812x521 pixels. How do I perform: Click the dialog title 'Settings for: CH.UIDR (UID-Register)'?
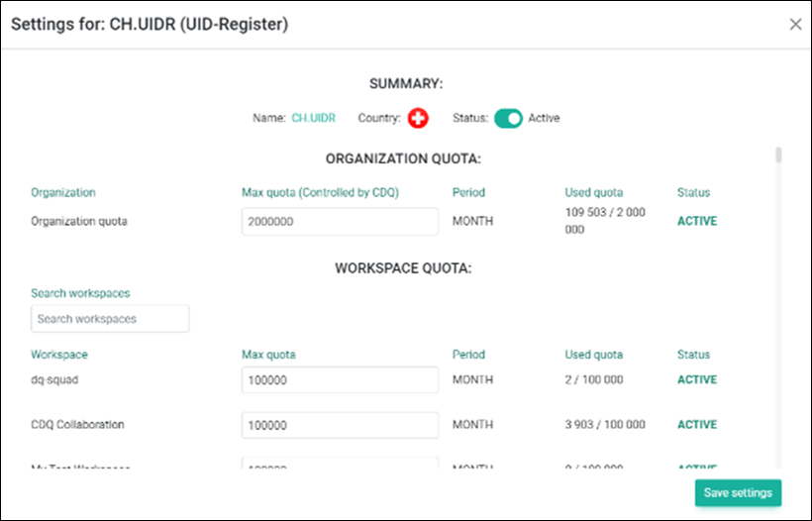[x=150, y=25]
